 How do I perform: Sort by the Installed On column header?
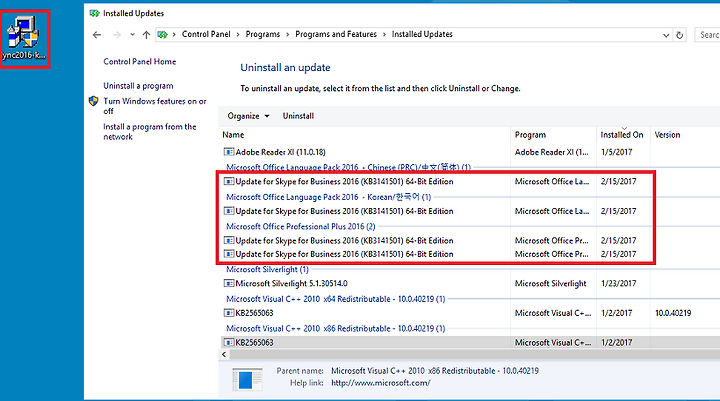623,135
